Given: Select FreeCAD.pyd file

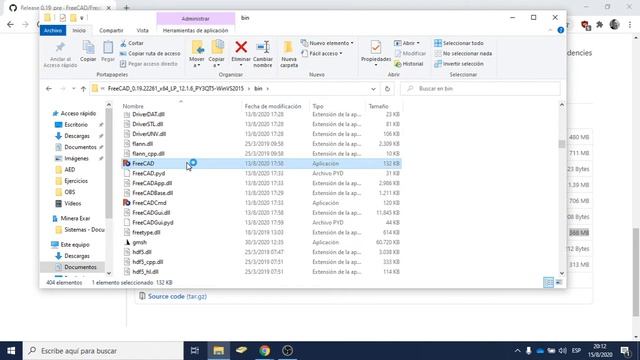Looking at the screenshot, I should coord(261,173).
